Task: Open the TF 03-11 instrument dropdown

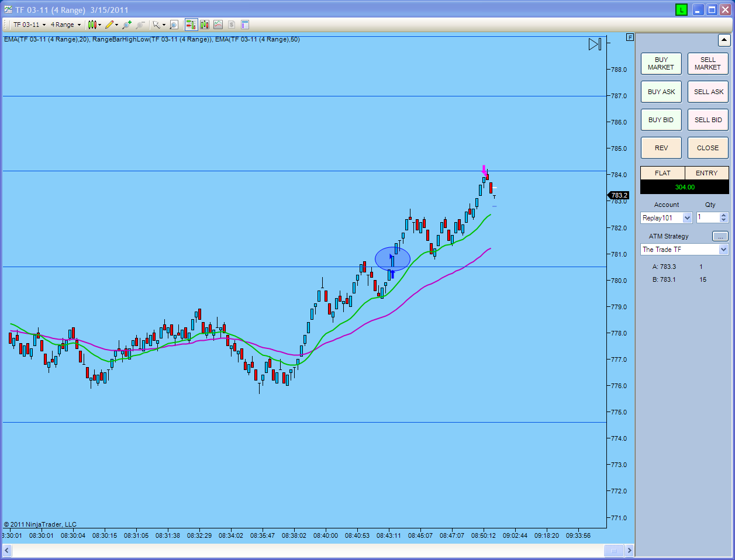Action: click(29, 25)
